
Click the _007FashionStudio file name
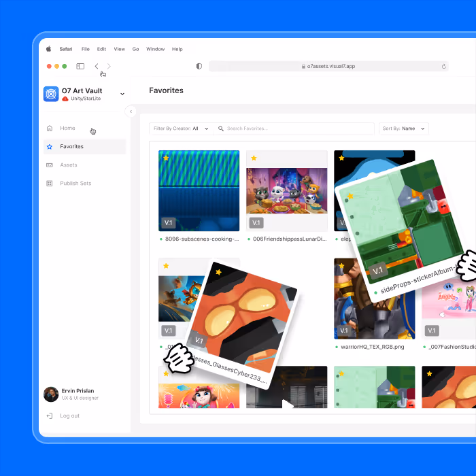point(452,347)
